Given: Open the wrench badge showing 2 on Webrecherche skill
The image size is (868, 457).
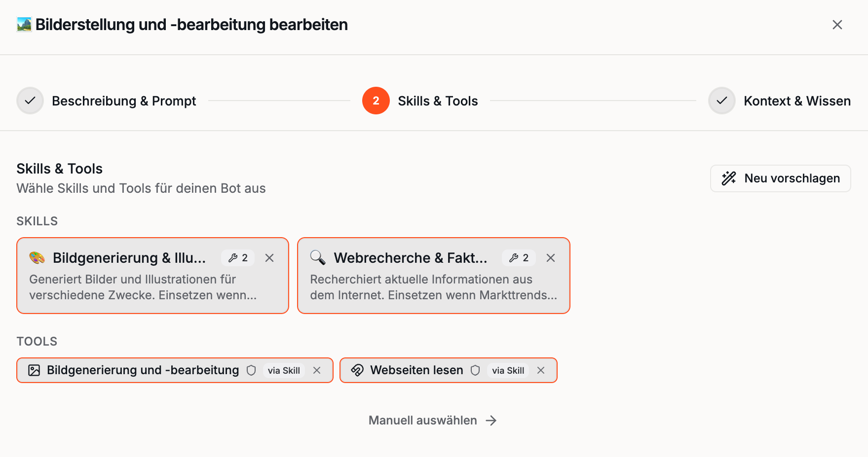Looking at the screenshot, I should [x=518, y=257].
